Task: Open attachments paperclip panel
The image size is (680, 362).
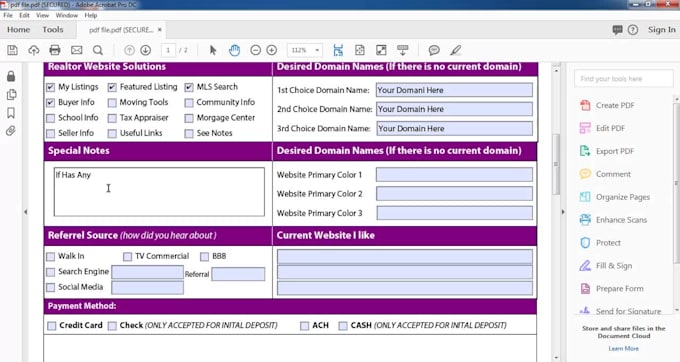Action: tap(11, 130)
